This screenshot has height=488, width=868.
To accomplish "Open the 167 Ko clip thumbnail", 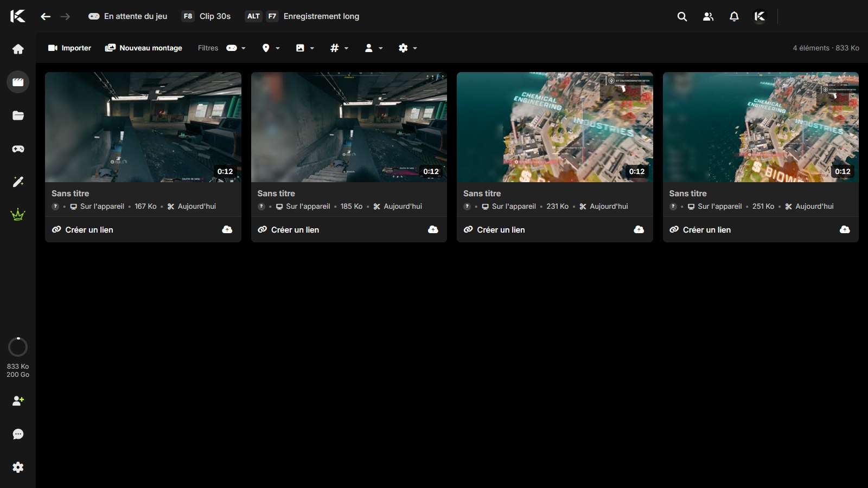I will point(143,127).
